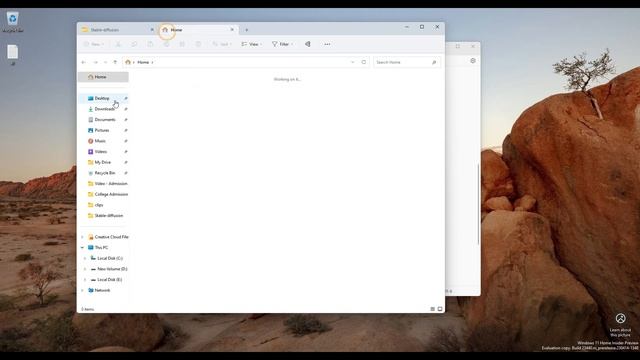The image size is (640, 360).
Task: Add a new File Explorer tab
Action: 247,30
